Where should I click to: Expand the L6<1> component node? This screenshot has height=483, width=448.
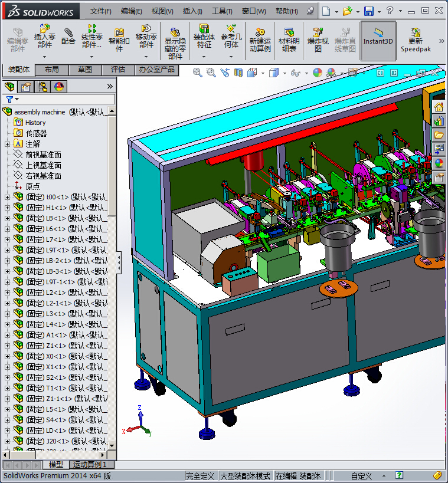8,229
